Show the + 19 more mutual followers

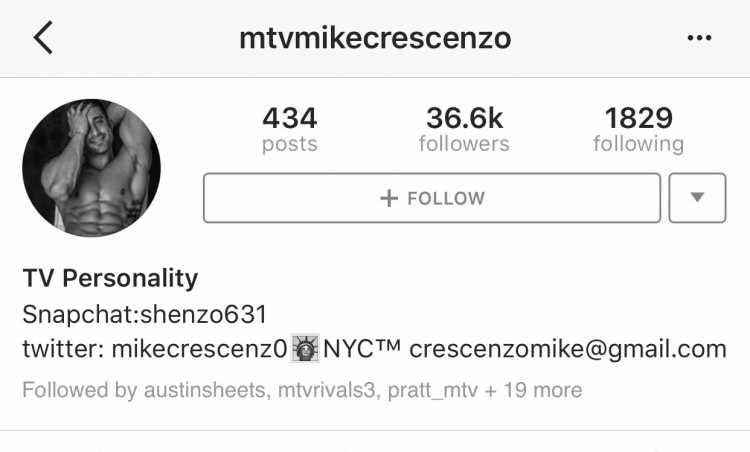(533, 390)
